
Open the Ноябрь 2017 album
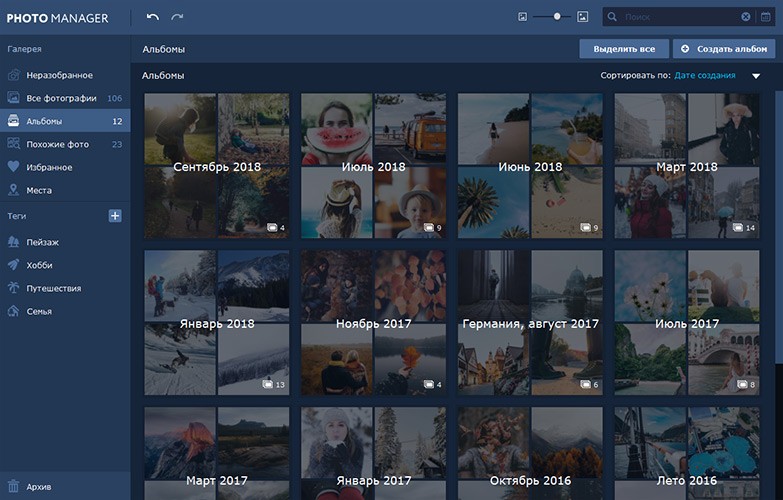coord(374,323)
